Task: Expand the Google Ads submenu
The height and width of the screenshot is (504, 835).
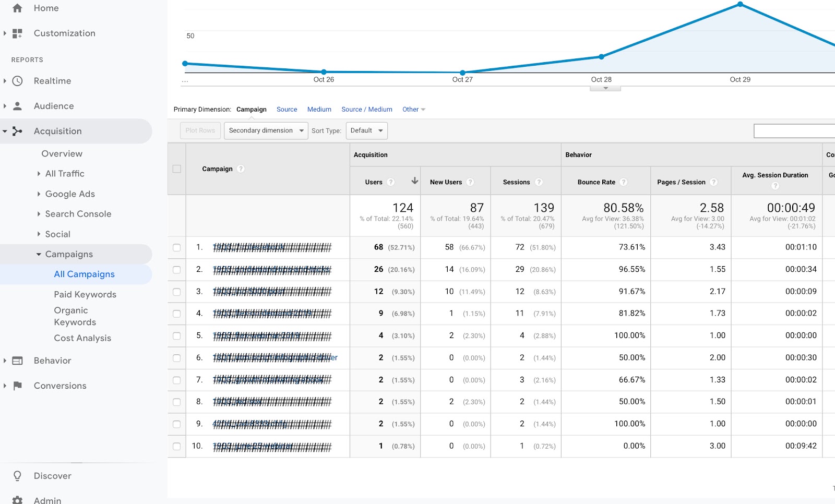Action: [x=39, y=194]
